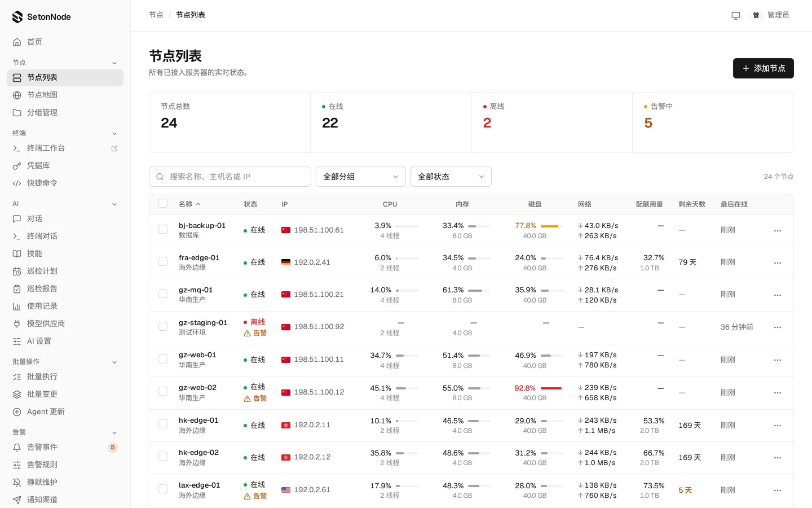The width and height of the screenshot is (812, 508).
Task: Click the 巡检计划 calendar icon
Action: 17,271
